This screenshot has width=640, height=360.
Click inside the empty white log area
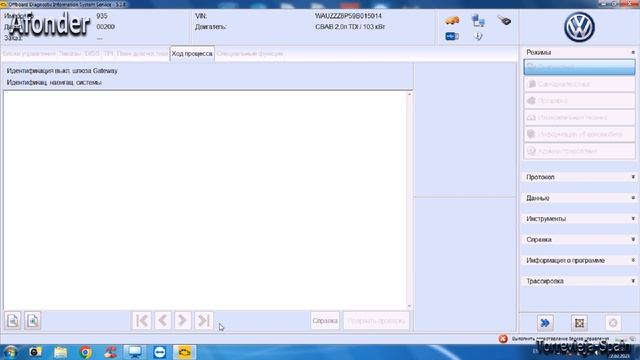[205, 200]
